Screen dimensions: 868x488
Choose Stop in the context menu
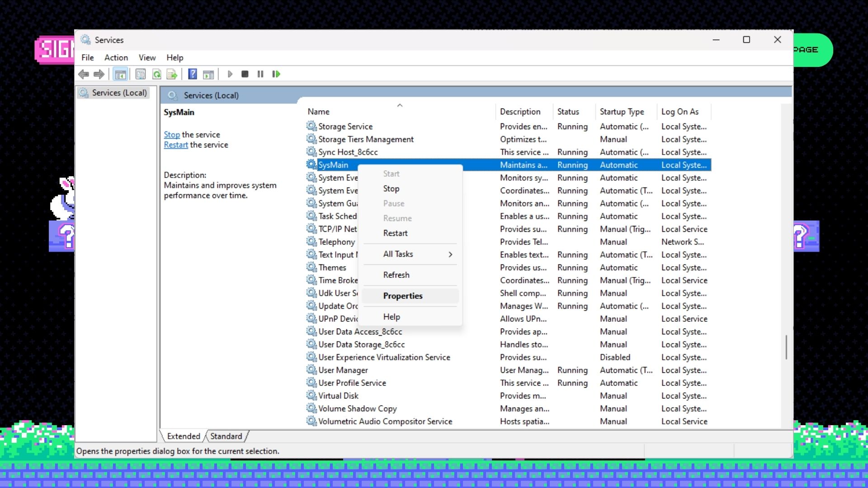click(x=410, y=188)
